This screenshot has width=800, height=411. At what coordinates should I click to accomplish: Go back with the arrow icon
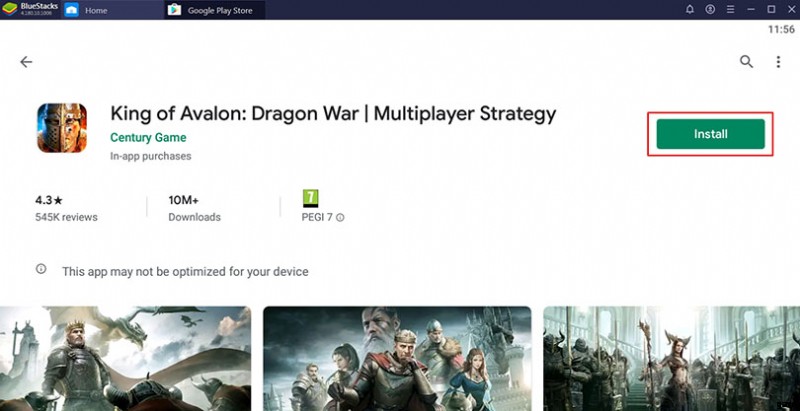point(26,62)
